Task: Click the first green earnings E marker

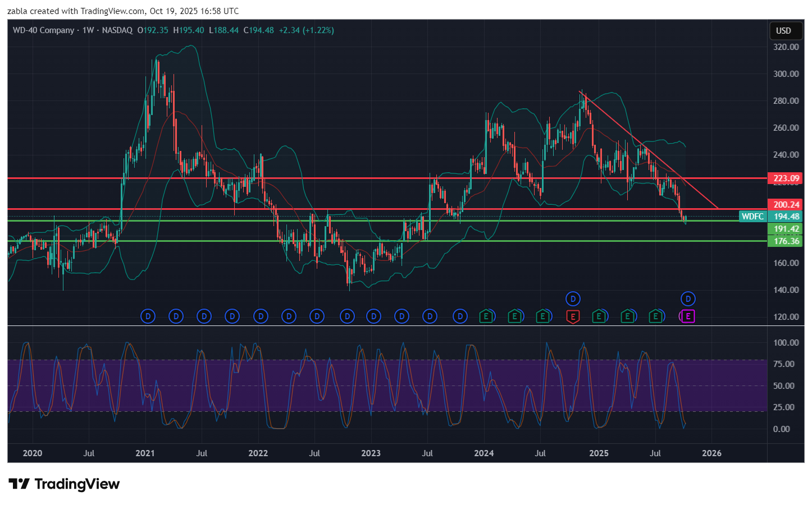Action: [x=486, y=316]
